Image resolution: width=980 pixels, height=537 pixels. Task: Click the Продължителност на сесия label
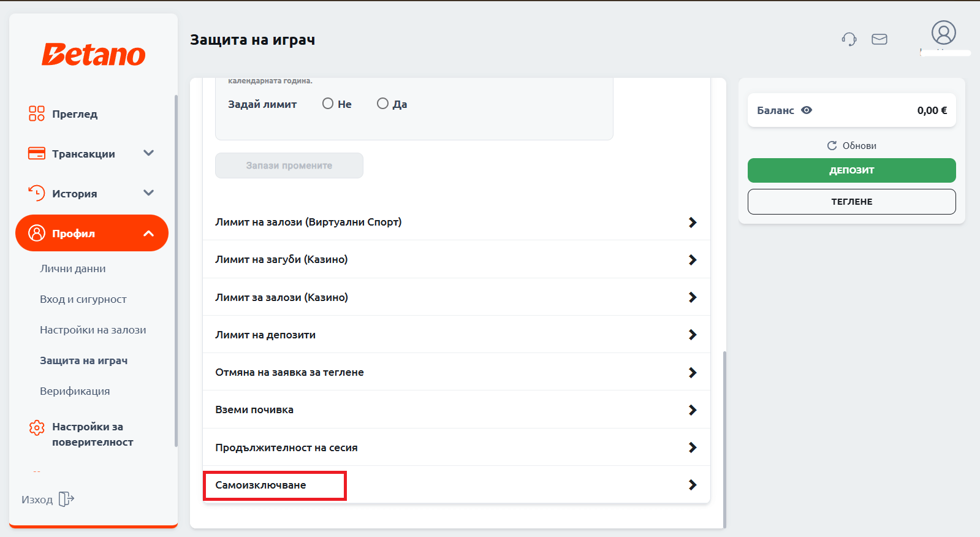click(286, 447)
